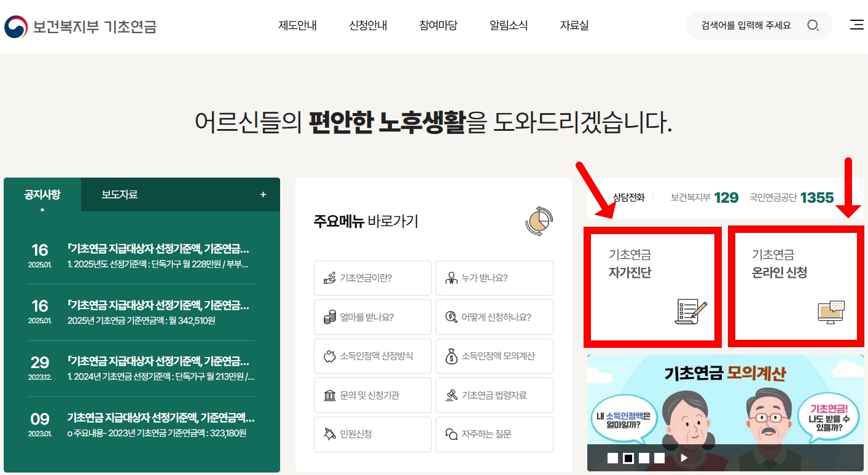This screenshot has width=868, height=475.
Task: Click the 소득인정액 모의계산 money bag icon
Action: coord(452,356)
